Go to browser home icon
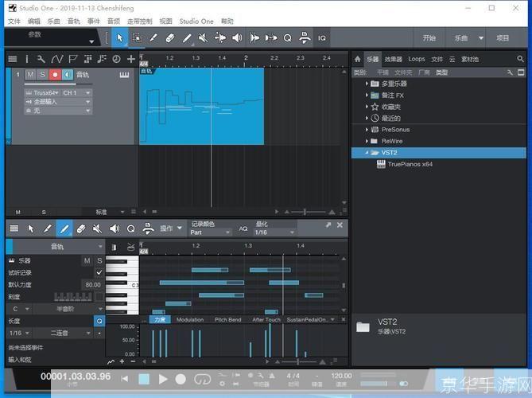The height and width of the screenshot is (398, 532). [358, 59]
